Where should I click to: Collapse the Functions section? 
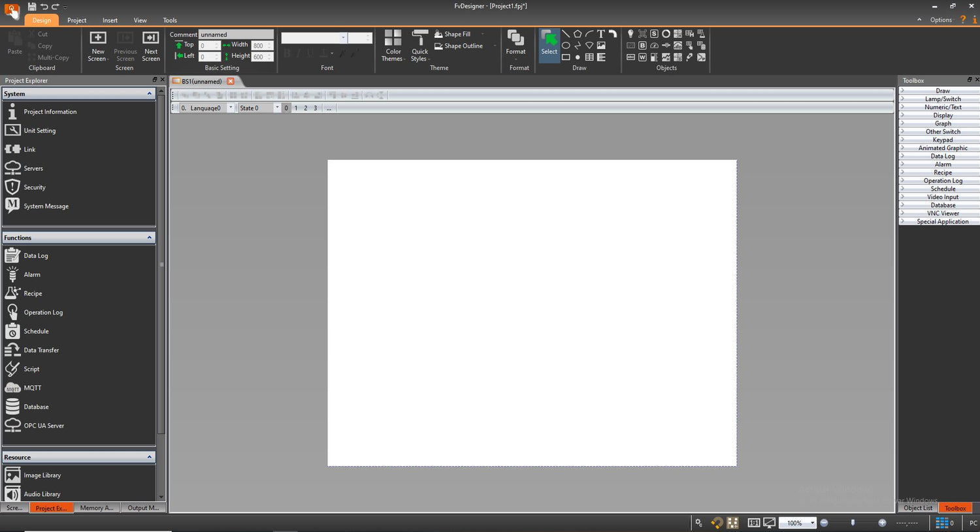point(149,238)
